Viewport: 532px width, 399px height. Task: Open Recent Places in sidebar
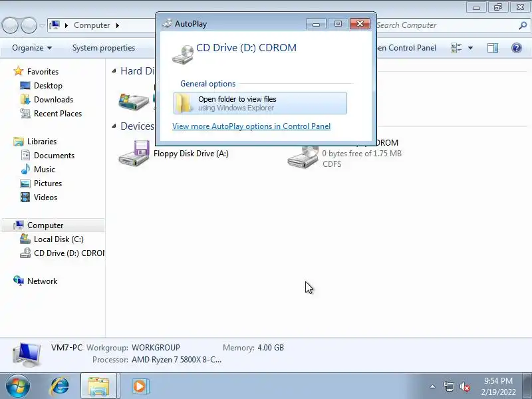(58, 113)
